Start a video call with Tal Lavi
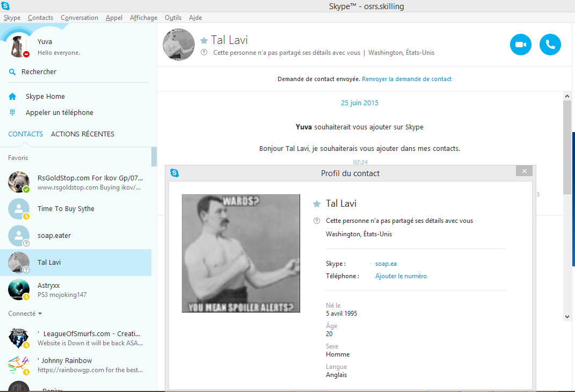The width and height of the screenshot is (575, 392). 520,45
